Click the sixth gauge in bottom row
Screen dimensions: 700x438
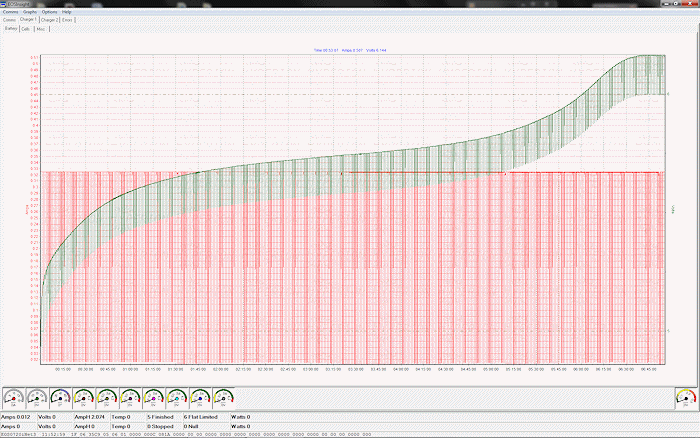pyautogui.click(x=130, y=397)
